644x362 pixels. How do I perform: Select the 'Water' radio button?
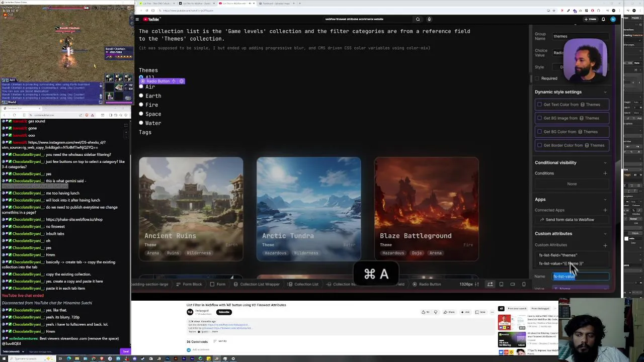coord(141,123)
